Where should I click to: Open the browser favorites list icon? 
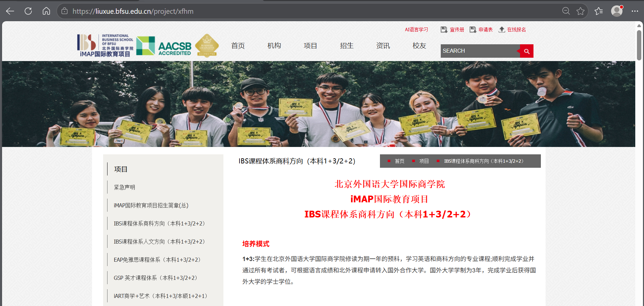599,11
